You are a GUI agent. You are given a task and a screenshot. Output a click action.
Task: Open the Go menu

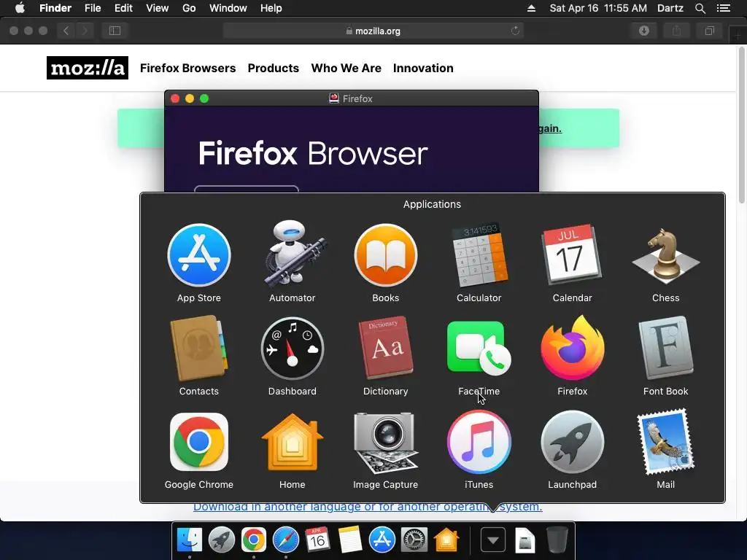point(189,8)
